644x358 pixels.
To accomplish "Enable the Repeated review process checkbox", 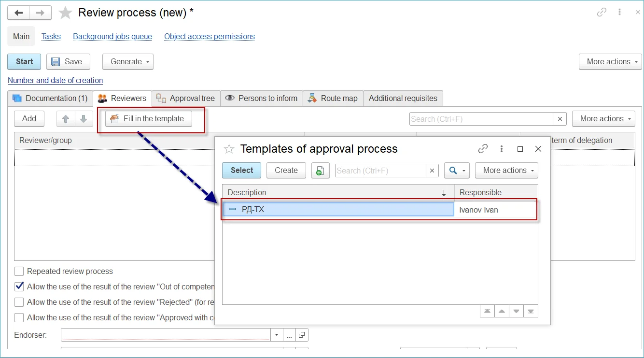I will click(x=19, y=272).
